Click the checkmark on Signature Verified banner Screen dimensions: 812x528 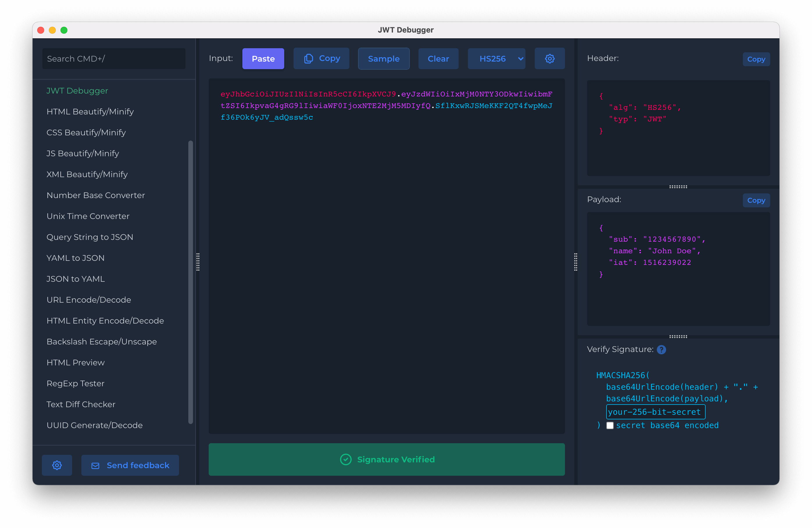point(346,459)
